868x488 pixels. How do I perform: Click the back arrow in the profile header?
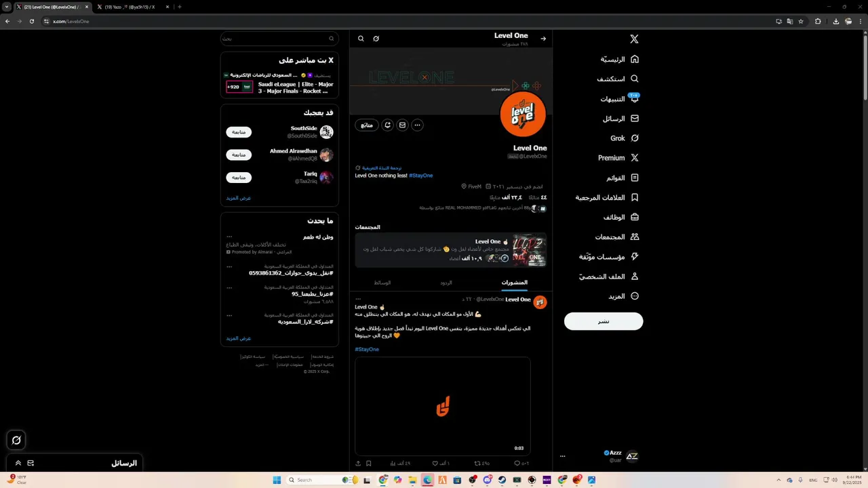tap(543, 39)
